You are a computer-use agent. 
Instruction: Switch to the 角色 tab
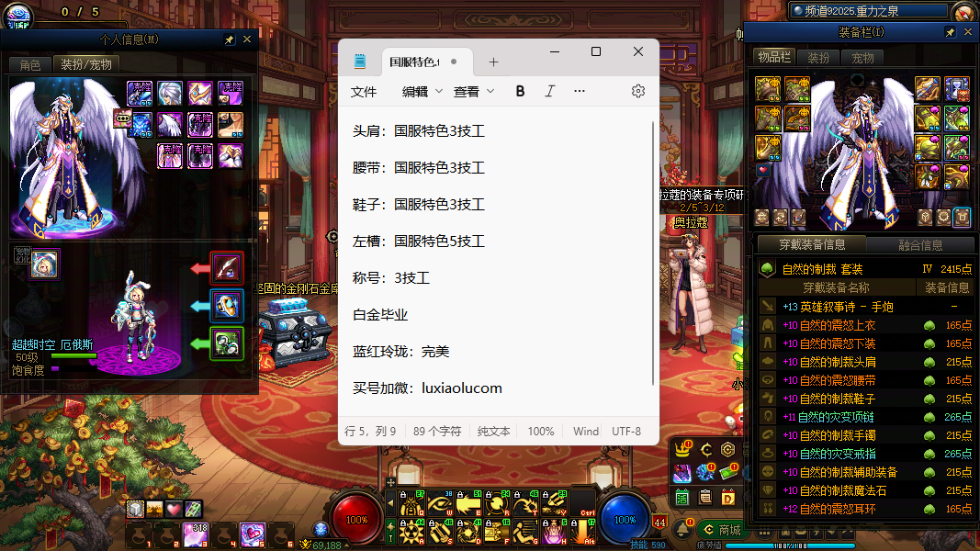point(30,64)
